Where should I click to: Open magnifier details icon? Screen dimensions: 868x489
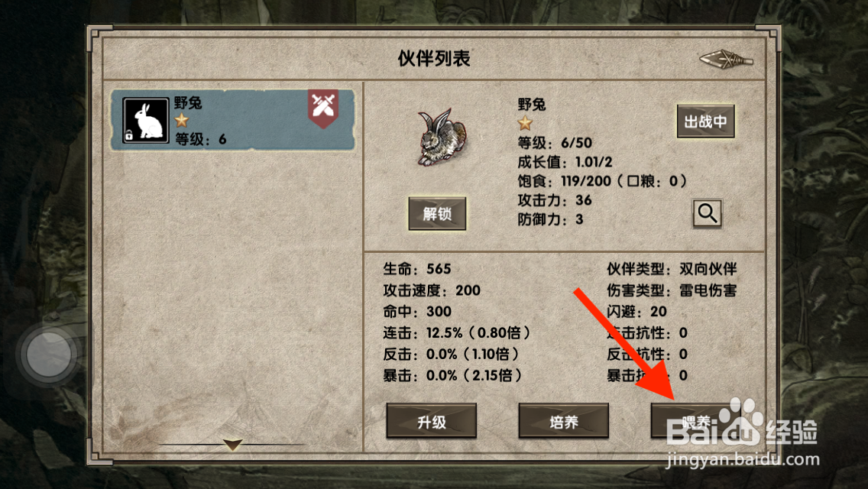(x=707, y=213)
